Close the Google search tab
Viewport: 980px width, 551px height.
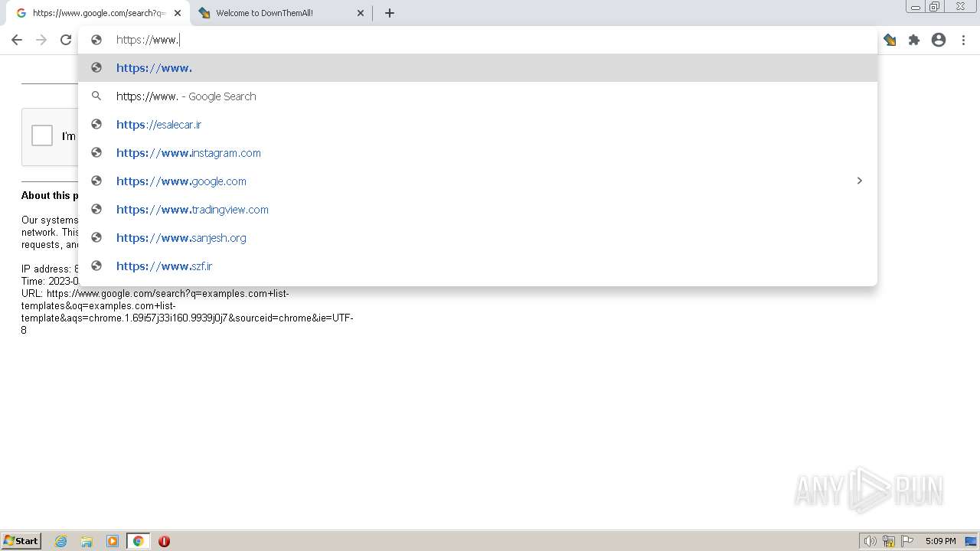(178, 13)
